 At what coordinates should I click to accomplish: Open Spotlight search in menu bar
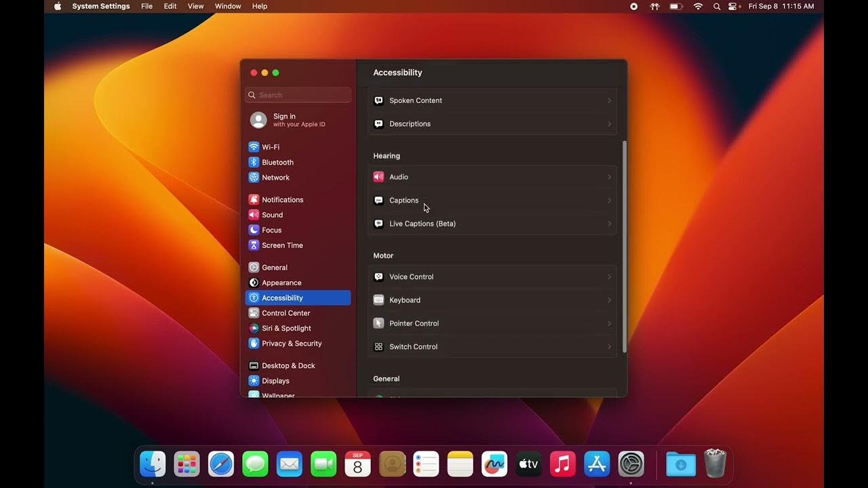pyautogui.click(x=717, y=6)
